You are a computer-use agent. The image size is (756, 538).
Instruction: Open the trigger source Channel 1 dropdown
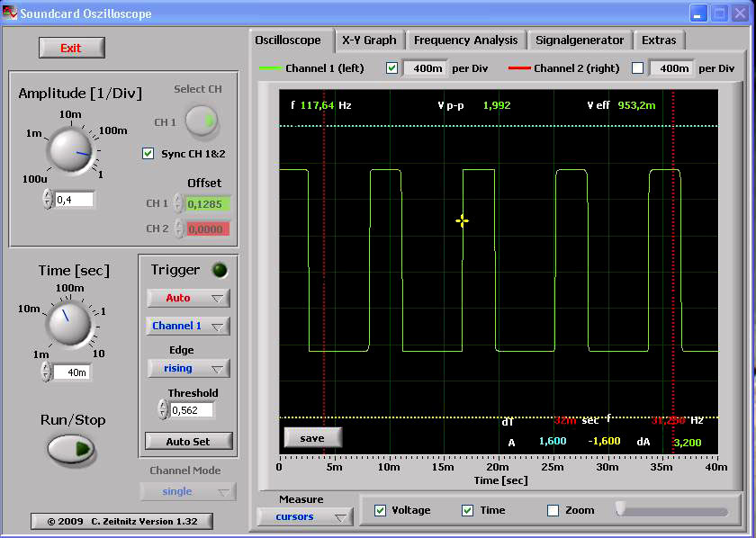pyautogui.click(x=188, y=326)
